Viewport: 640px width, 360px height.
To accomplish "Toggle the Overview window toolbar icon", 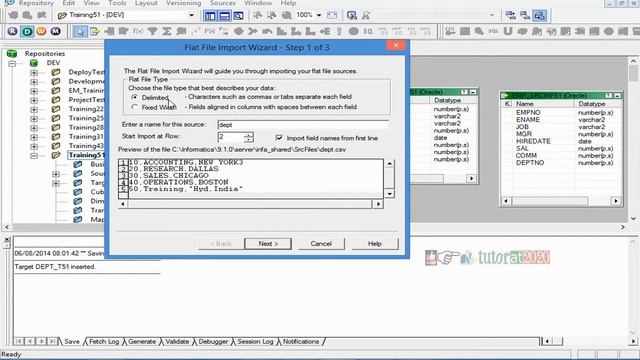I will click(238, 16).
